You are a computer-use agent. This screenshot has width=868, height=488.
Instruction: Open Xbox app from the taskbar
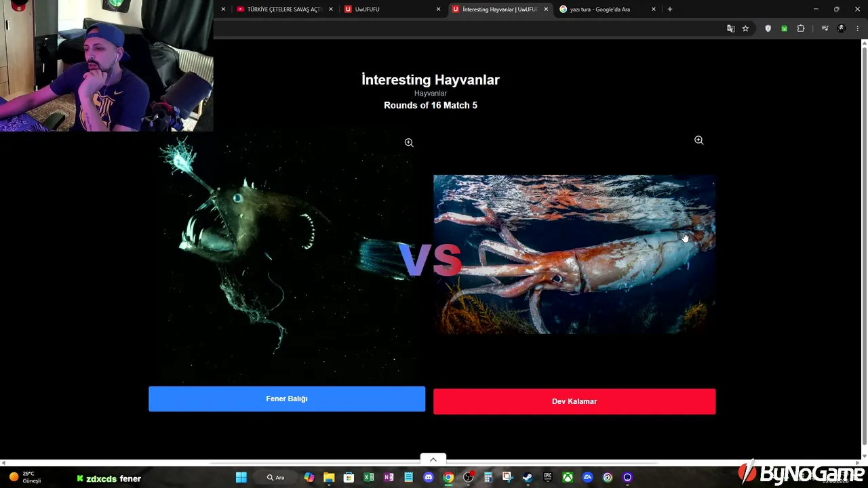click(x=568, y=478)
